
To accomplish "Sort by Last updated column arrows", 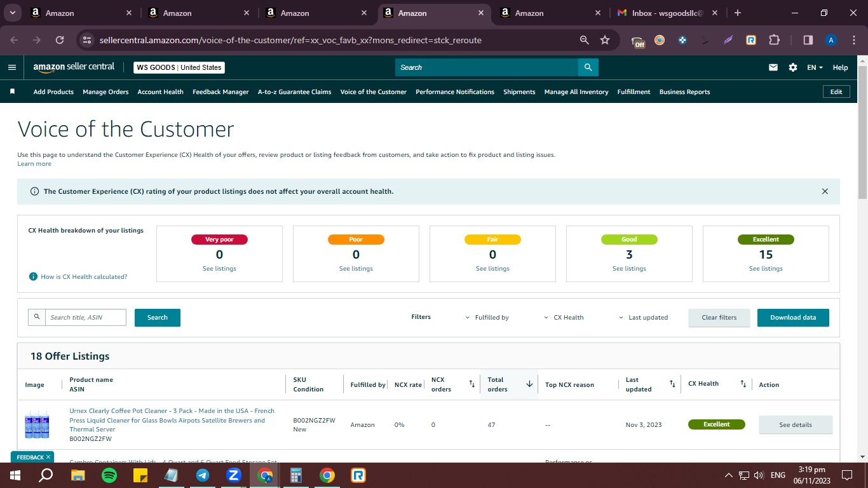I will point(672,384).
